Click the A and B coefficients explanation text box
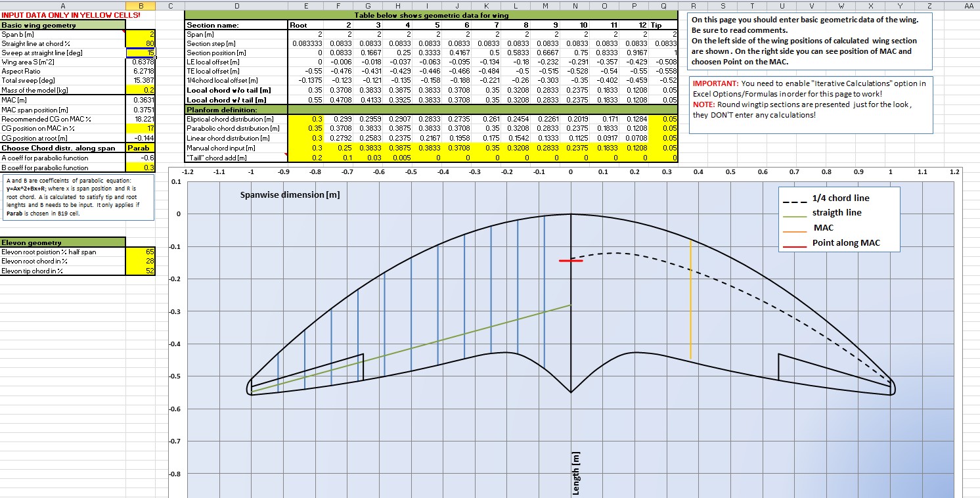The width and height of the screenshot is (980, 498). pos(78,197)
